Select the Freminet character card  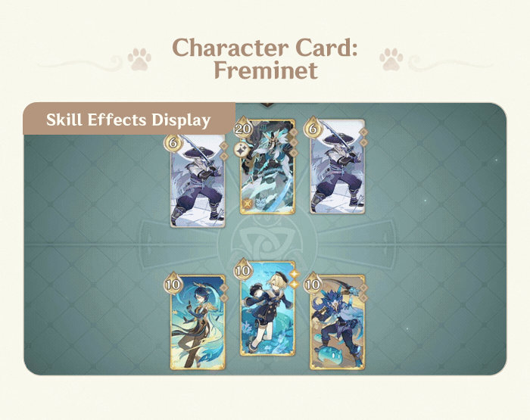click(267, 309)
